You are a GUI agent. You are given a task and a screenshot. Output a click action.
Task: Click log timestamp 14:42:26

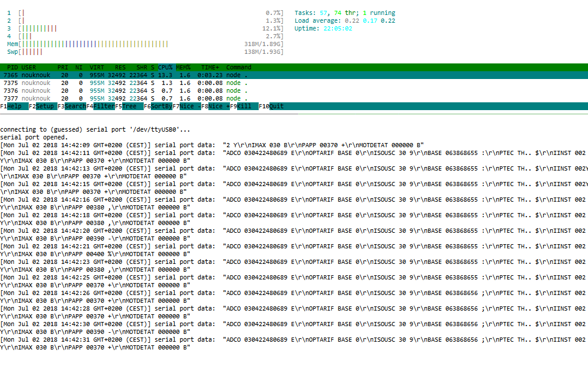point(75,293)
